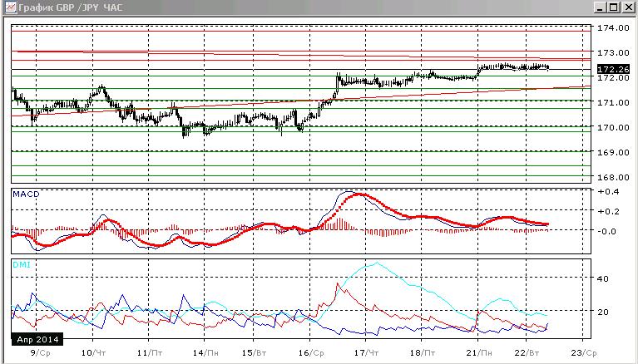Image resolution: width=638 pixels, height=364 pixels.
Task: Click the 9/Ср date axis label
Action: (41, 353)
